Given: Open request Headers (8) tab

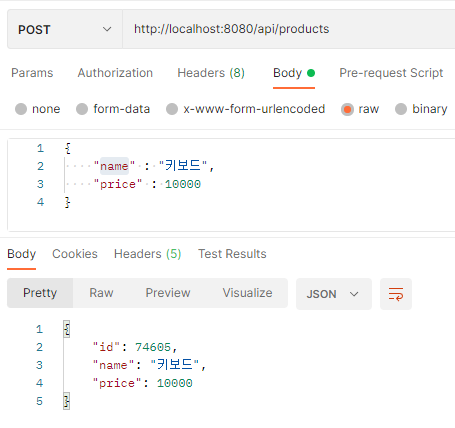Looking at the screenshot, I should (211, 73).
